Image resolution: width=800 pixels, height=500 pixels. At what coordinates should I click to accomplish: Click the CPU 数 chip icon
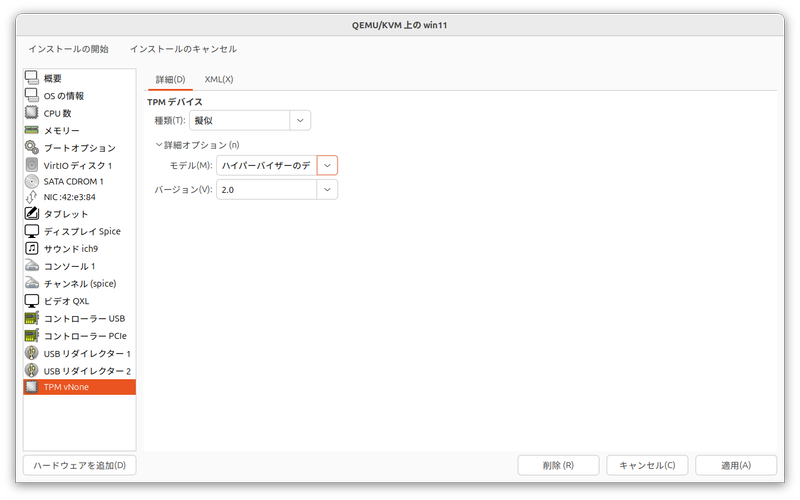(32, 112)
